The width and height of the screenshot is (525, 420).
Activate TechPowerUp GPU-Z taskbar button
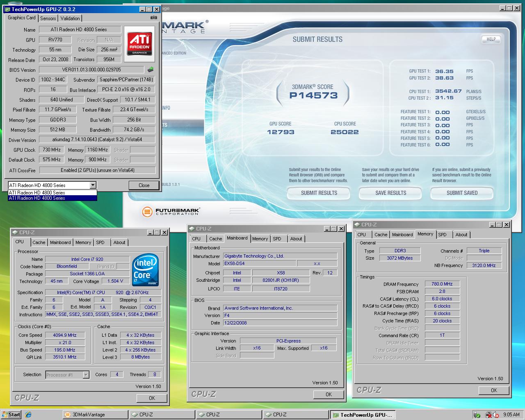tap(363, 415)
